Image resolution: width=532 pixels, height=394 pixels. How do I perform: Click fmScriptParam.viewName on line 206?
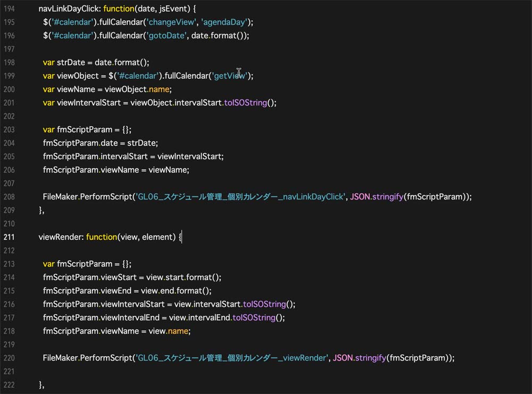(91, 170)
